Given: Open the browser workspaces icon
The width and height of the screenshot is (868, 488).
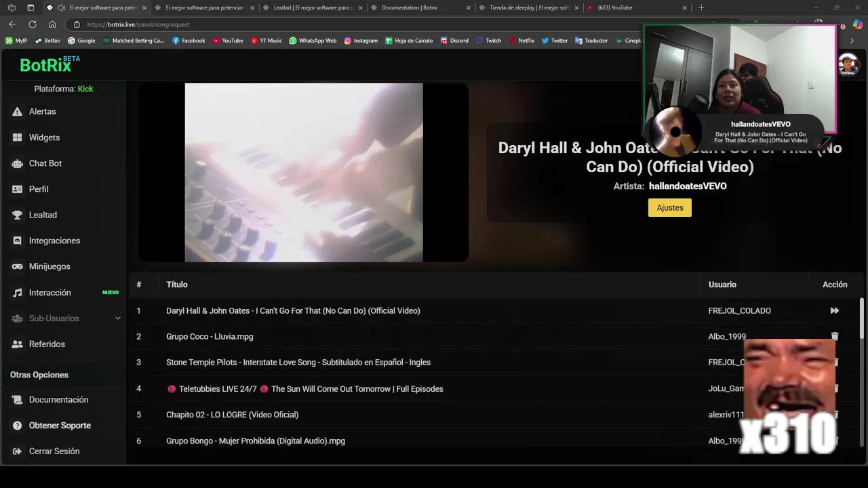Looking at the screenshot, I should (x=12, y=7).
